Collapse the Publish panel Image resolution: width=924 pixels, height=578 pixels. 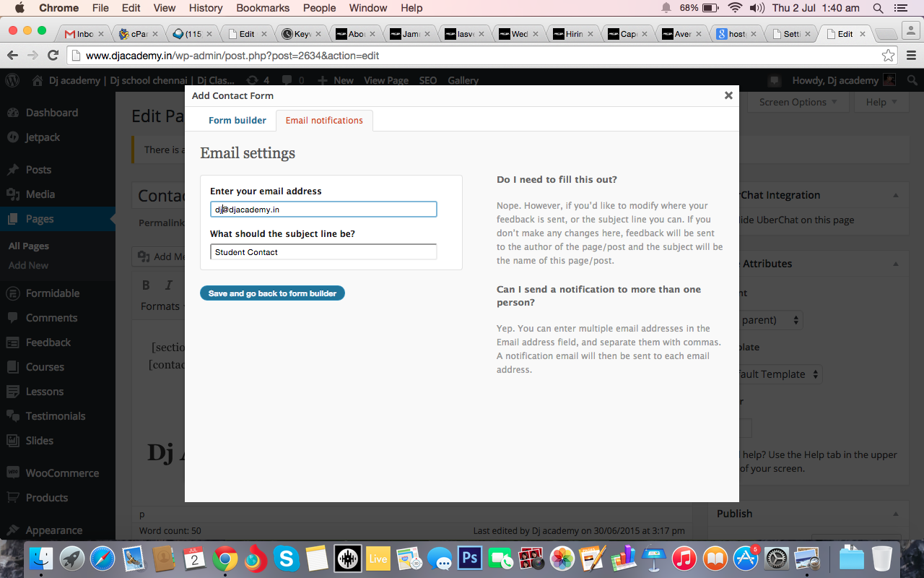tap(896, 514)
